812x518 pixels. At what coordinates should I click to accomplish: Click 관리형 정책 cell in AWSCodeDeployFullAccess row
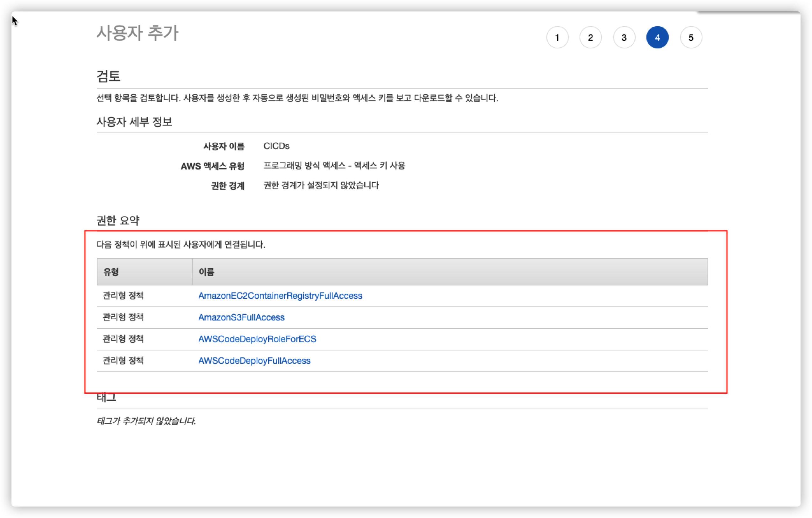tap(123, 360)
